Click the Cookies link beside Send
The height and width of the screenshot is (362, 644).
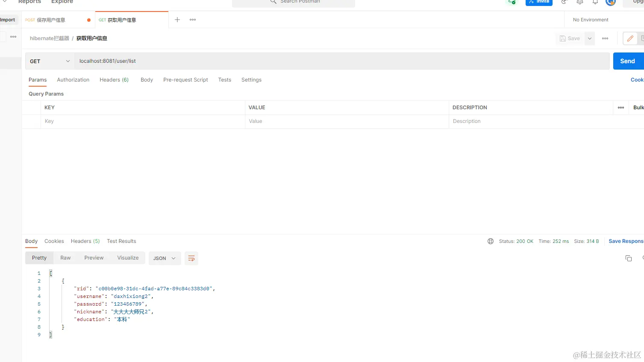coord(637,80)
